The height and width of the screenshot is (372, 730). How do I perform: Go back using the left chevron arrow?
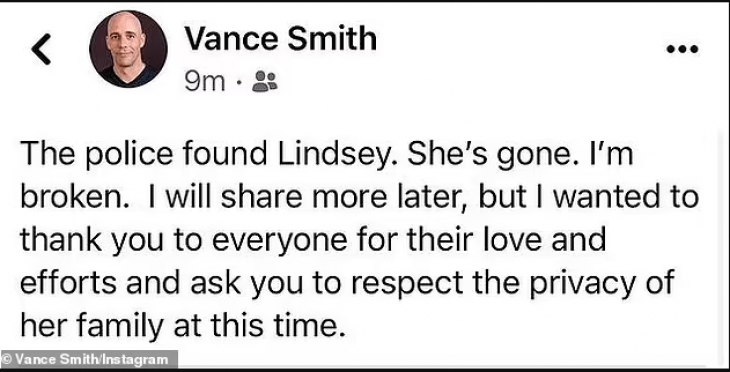pos(41,49)
